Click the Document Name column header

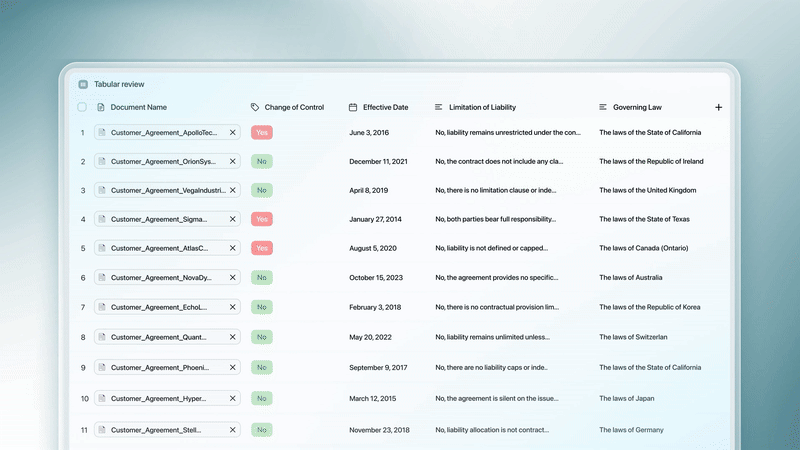tap(138, 107)
